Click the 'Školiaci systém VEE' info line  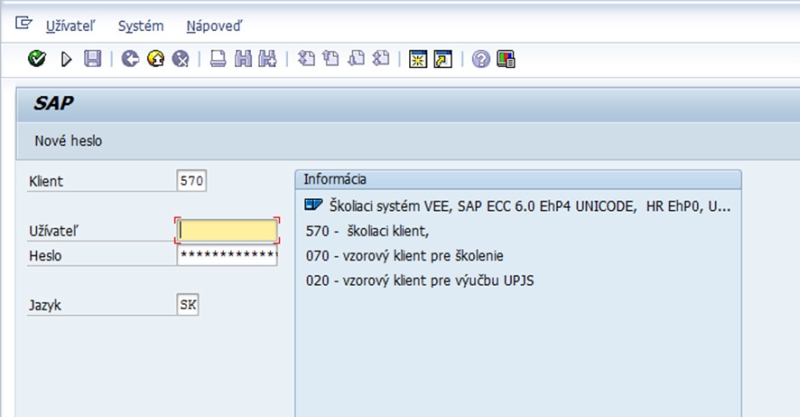click(530, 206)
